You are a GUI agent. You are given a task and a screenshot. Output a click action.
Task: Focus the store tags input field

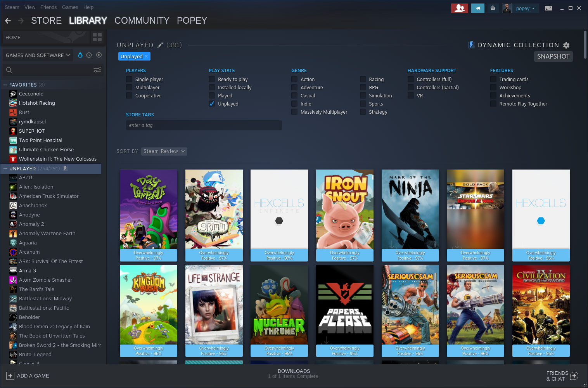coord(204,125)
